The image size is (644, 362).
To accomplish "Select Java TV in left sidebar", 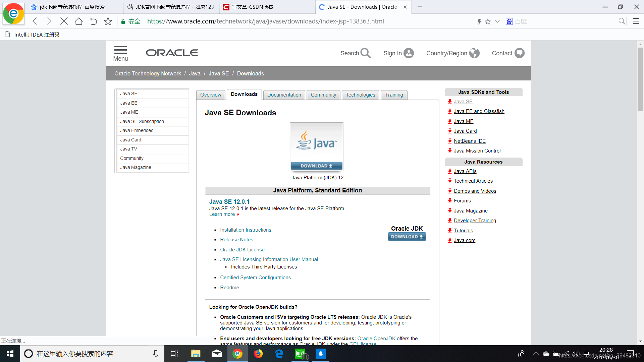I will (x=153, y=149).
